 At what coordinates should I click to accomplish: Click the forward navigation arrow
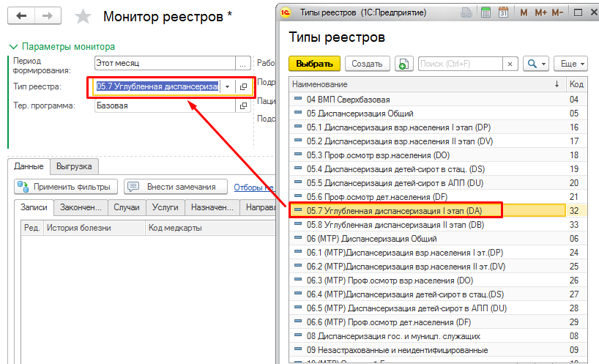[48, 15]
